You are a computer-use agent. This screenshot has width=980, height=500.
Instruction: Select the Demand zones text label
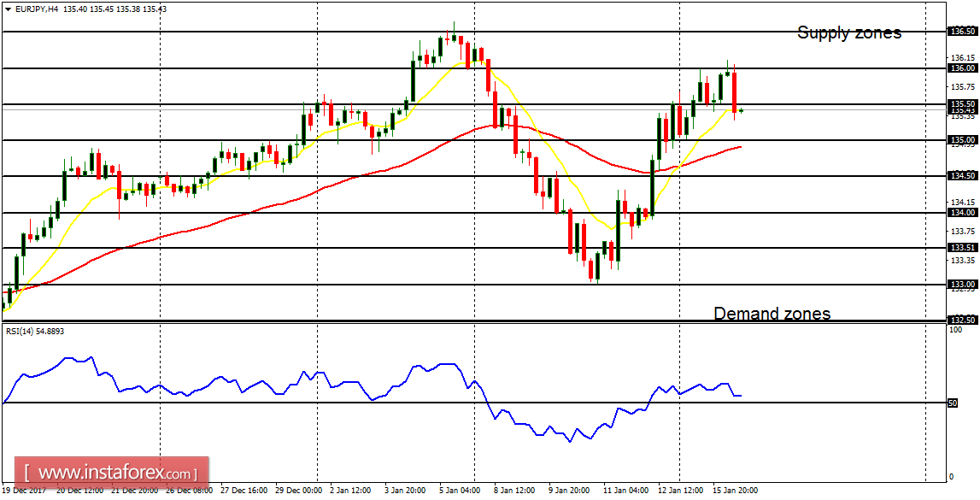click(x=772, y=314)
